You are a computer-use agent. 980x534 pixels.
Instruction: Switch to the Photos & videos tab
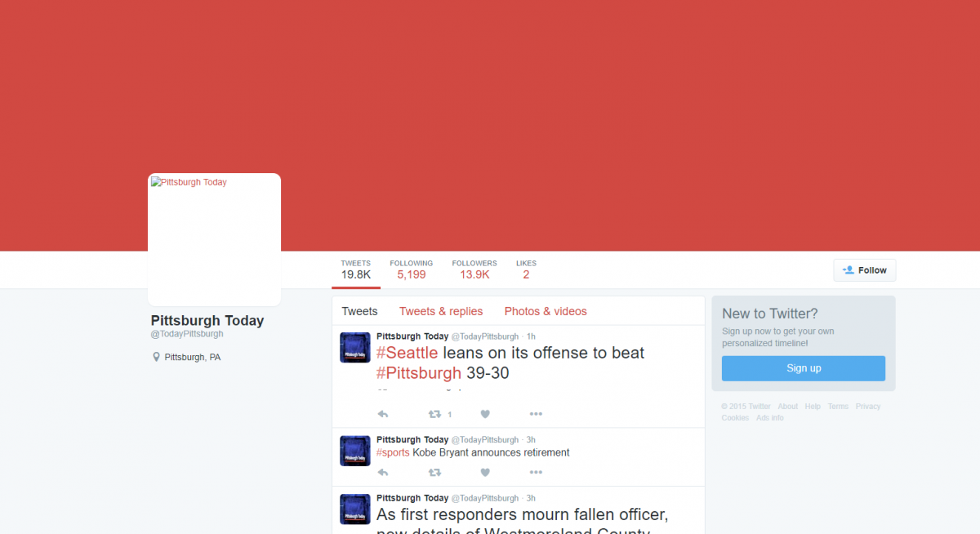tap(546, 311)
